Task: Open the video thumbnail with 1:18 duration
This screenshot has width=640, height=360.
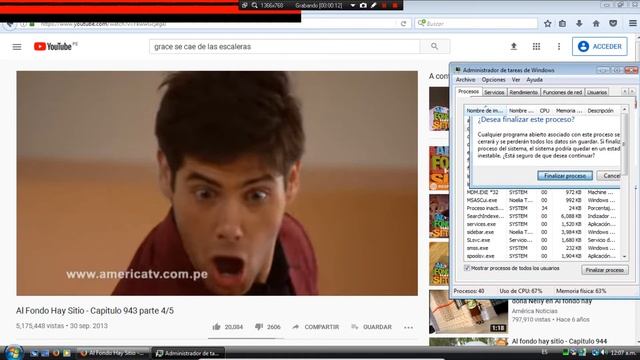Action: coord(468,312)
